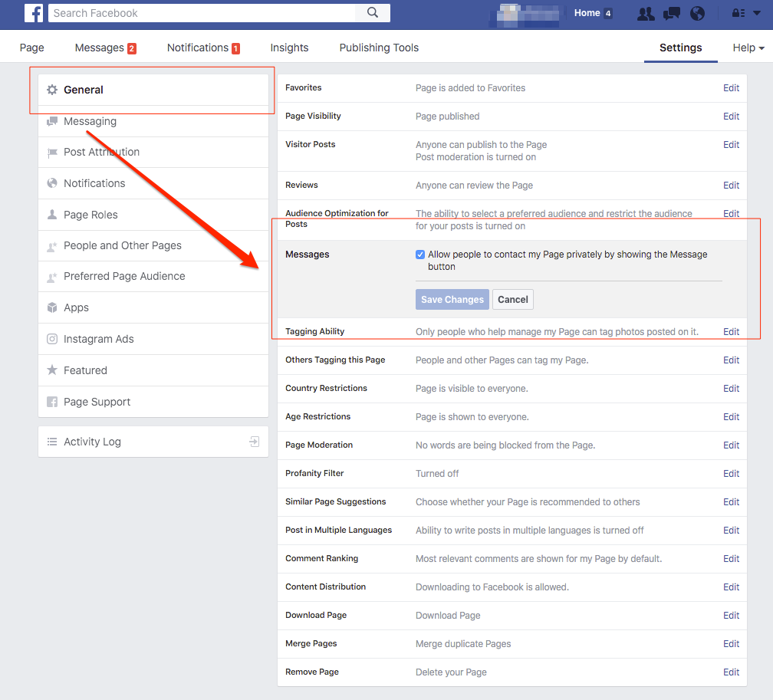This screenshot has height=700, width=773.
Task: Click 'Anyone can review the Page' text
Action: click(x=474, y=186)
